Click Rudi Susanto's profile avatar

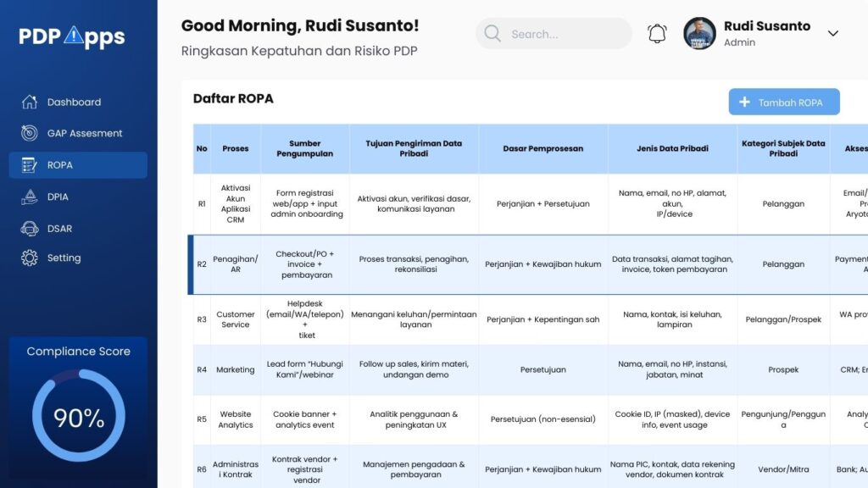698,34
